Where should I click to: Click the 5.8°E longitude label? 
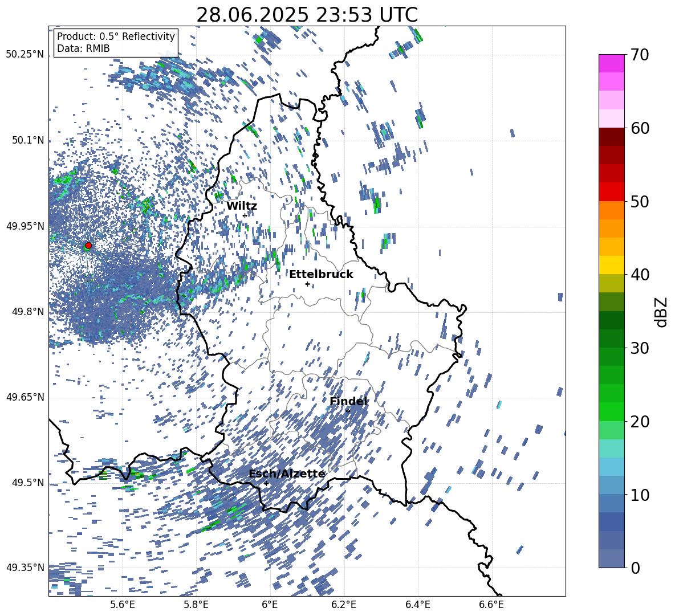196,605
